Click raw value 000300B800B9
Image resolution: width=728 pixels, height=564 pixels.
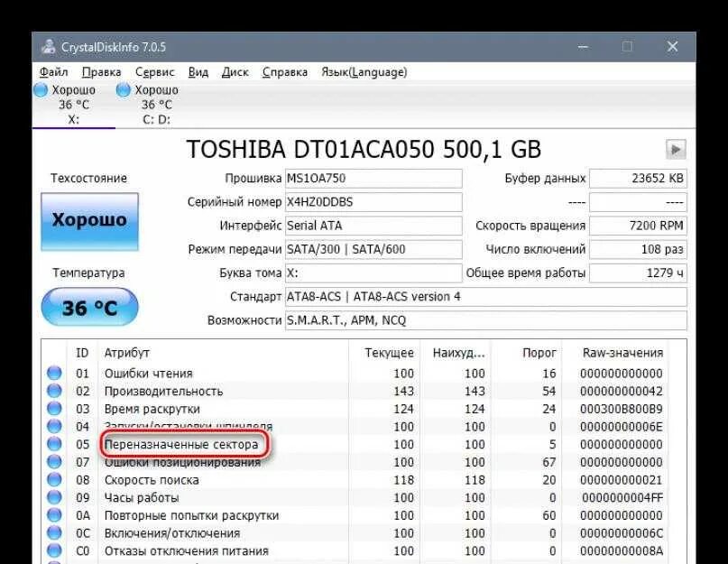(x=622, y=409)
